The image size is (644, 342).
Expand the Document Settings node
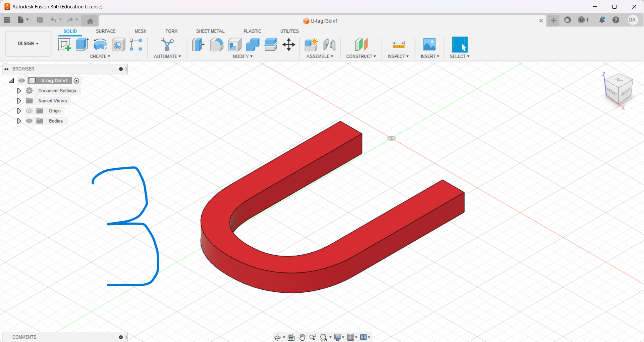(19, 91)
